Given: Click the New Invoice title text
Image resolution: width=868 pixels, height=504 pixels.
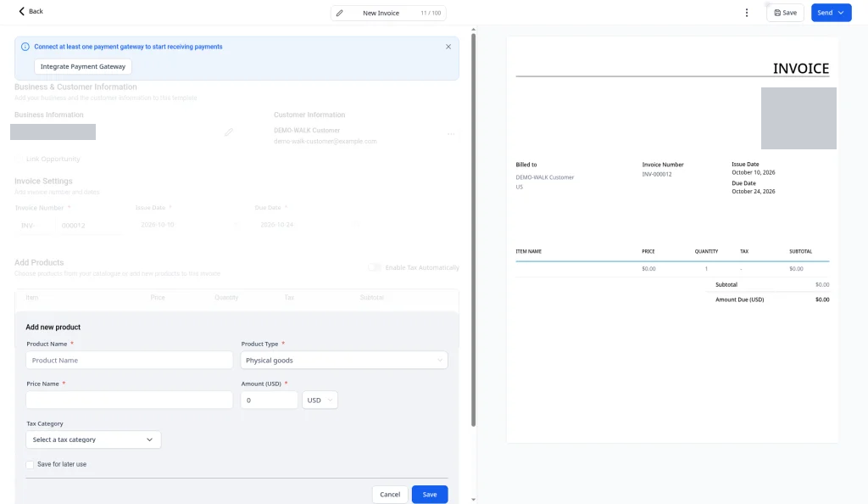Looking at the screenshot, I should [x=381, y=14].
